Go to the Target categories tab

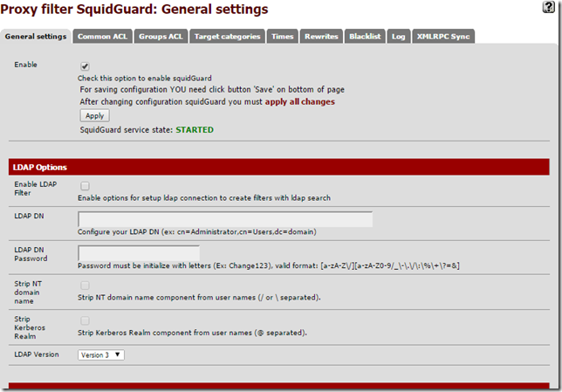pyautogui.click(x=227, y=37)
